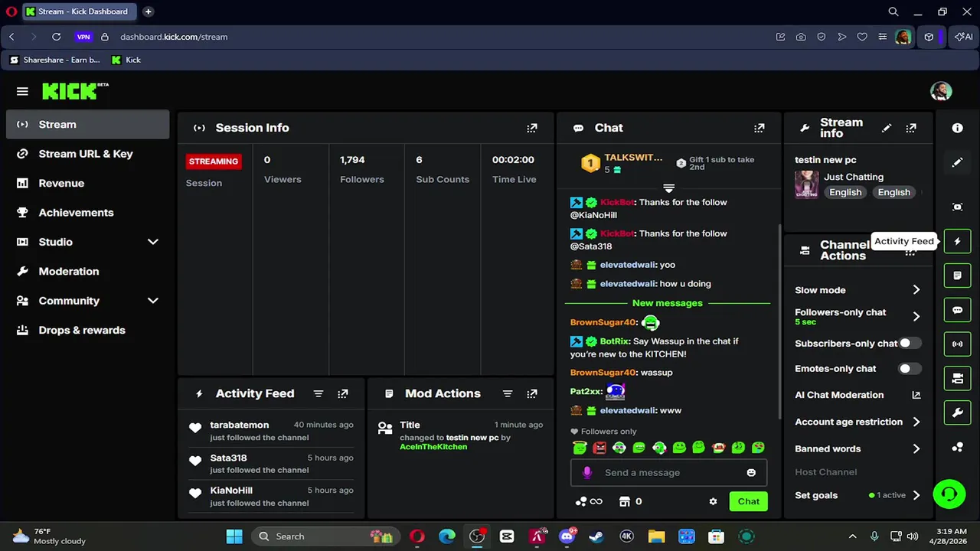The image size is (980, 551).
Task: Expand the Studio sidebar section
Action: coord(153,242)
